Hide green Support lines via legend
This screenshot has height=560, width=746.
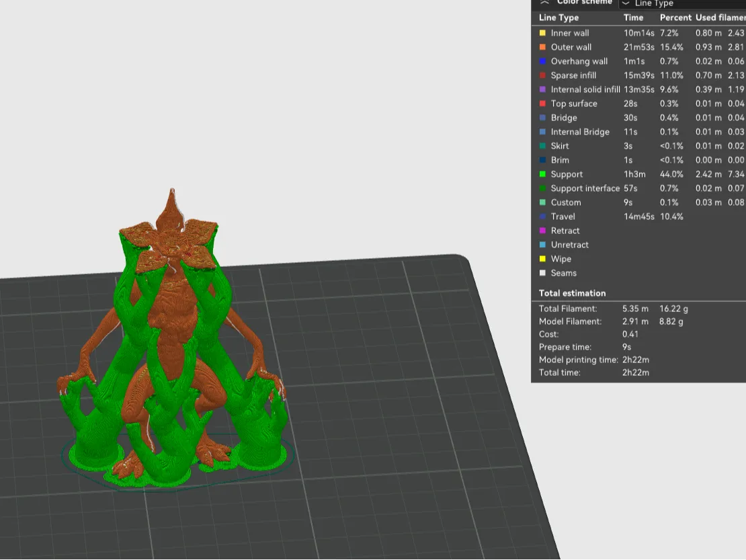(566, 174)
